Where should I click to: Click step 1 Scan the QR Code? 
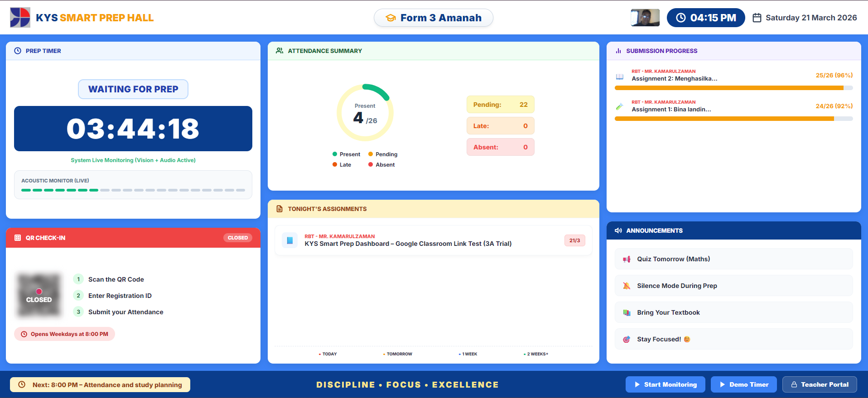[x=109, y=279]
